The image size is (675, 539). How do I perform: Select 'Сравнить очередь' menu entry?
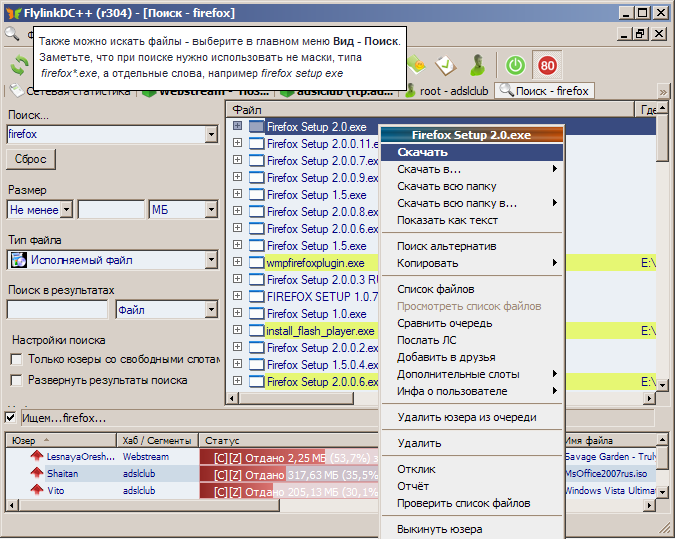[472, 323]
